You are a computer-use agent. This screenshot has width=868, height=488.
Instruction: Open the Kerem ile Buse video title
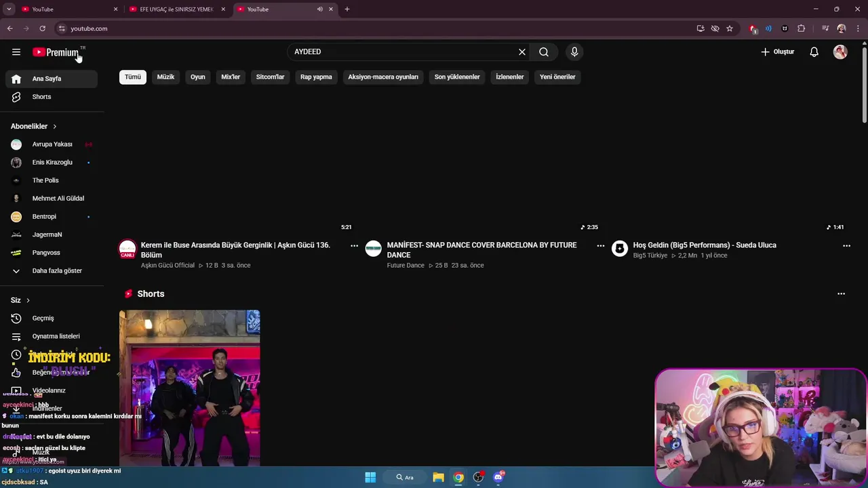point(235,250)
